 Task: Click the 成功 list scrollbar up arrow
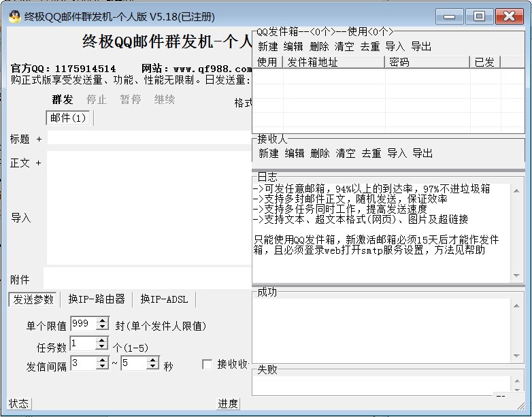[516, 305]
